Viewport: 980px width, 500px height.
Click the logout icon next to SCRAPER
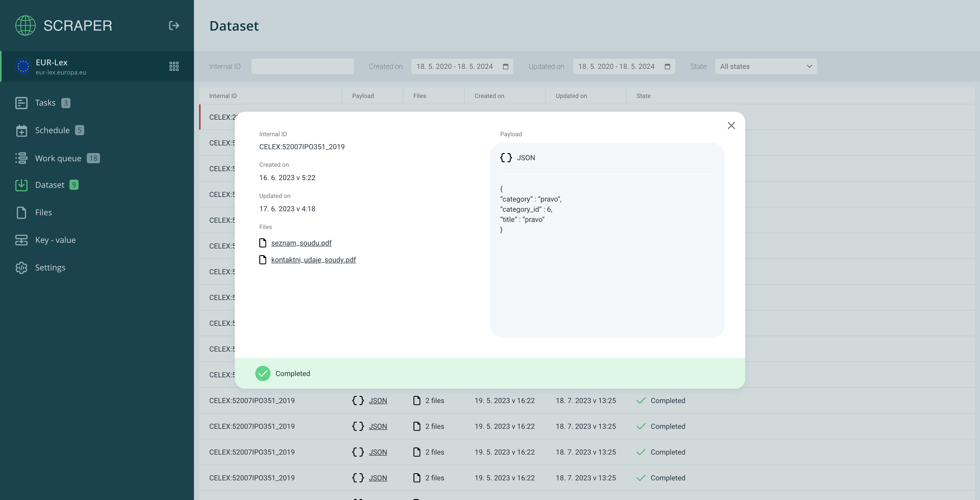coord(174,26)
